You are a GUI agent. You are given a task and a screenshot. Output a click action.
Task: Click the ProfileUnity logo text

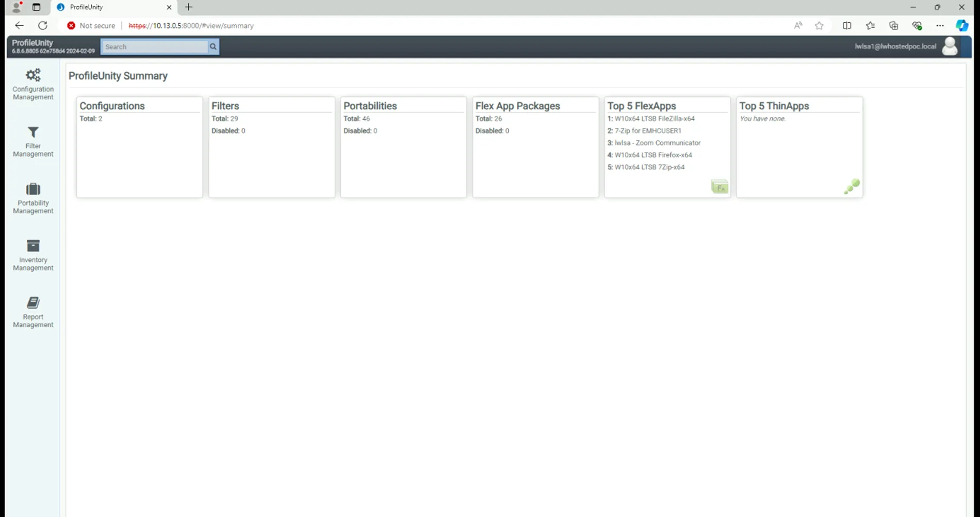coord(32,43)
